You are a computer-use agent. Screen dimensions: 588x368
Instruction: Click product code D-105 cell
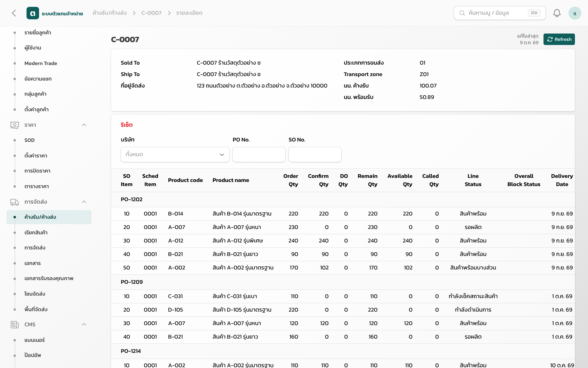(175, 310)
